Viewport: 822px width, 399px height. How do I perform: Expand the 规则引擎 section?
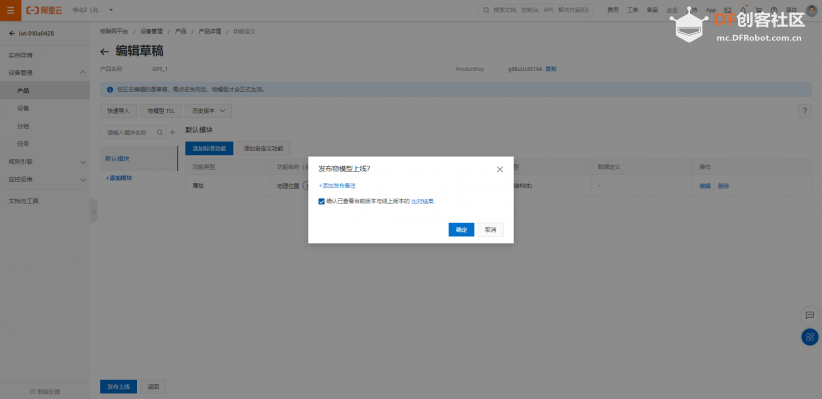45,162
